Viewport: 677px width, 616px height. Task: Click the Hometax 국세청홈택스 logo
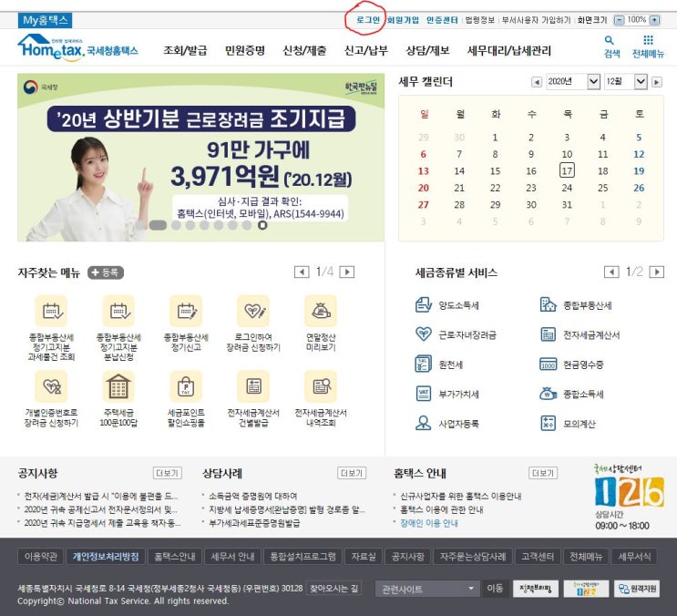pyautogui.click(x=77, y=47)
